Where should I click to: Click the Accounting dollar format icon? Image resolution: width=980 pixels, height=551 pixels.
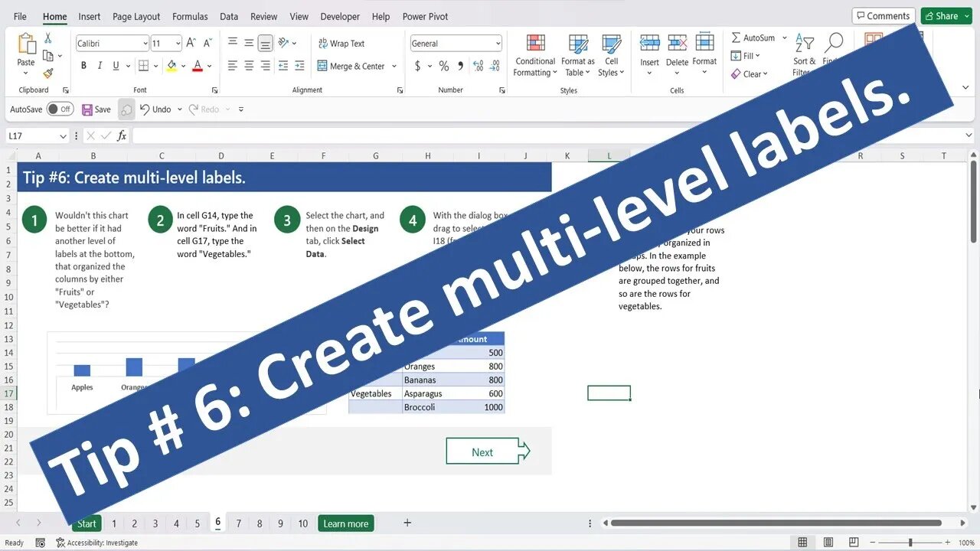click(x=417, y=67)
